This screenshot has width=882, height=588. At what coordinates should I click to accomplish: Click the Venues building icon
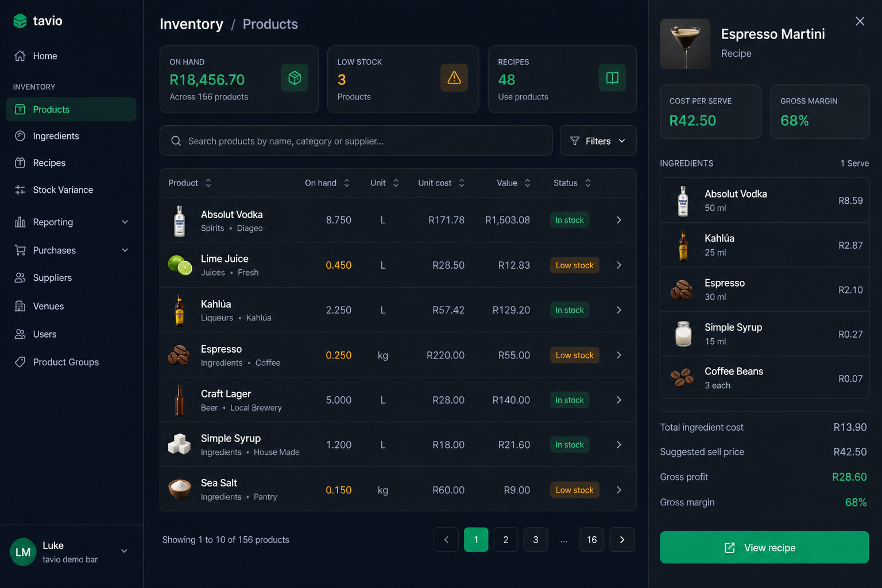(20, 306)
